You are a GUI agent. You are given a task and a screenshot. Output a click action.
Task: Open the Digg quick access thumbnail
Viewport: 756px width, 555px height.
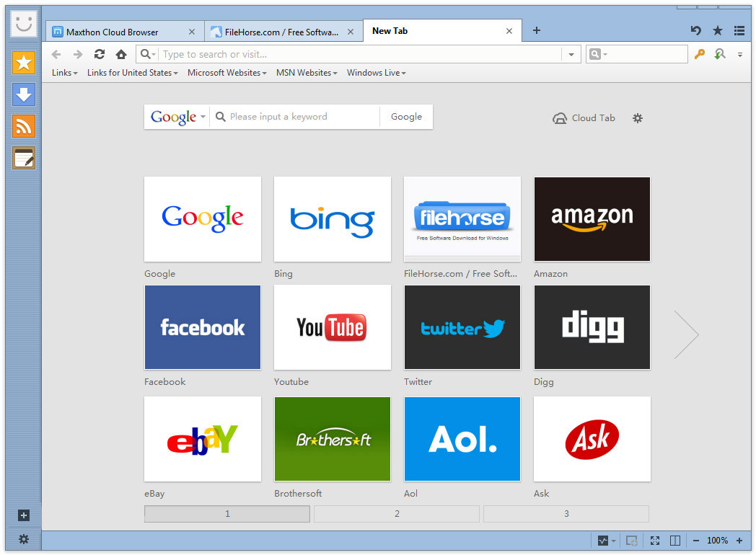pyautogui.click(x=592, y=327)
